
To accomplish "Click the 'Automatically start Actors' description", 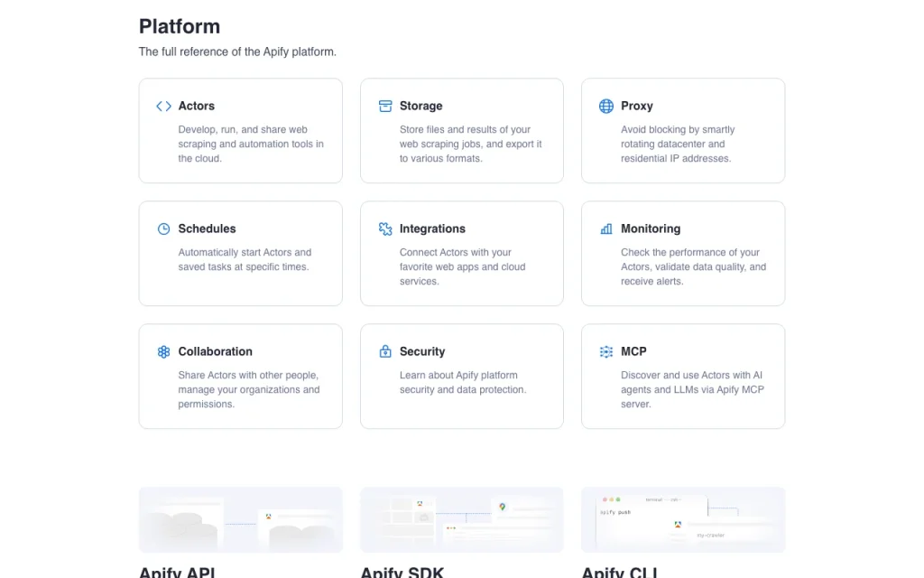I will point(245,259).
